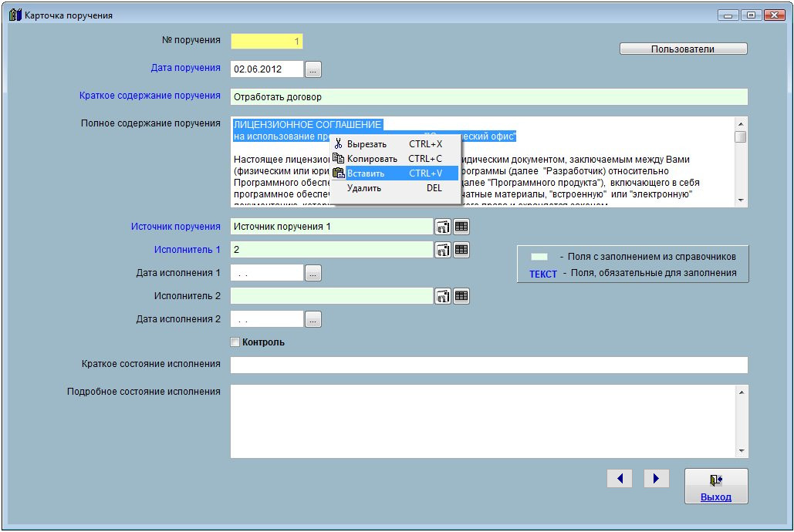This screenshot has width=794, height=532.
Task: Click scrollbar down arrow of Полное содержание
Action: (741, 200)
